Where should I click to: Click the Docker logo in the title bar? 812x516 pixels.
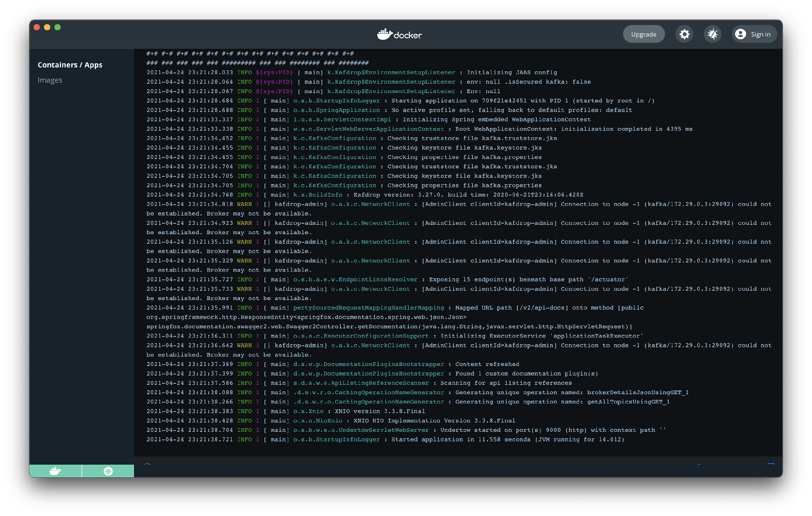coord(399,34)
